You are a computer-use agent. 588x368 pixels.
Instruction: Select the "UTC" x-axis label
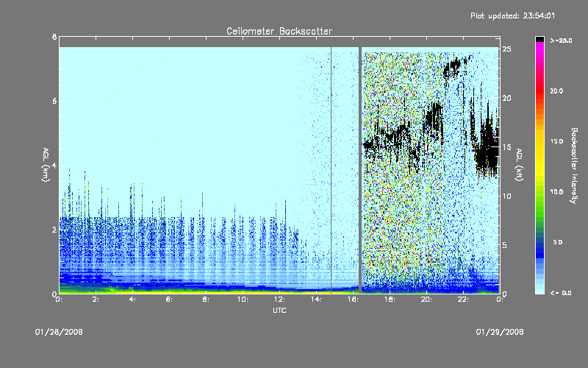pos(279,310)
